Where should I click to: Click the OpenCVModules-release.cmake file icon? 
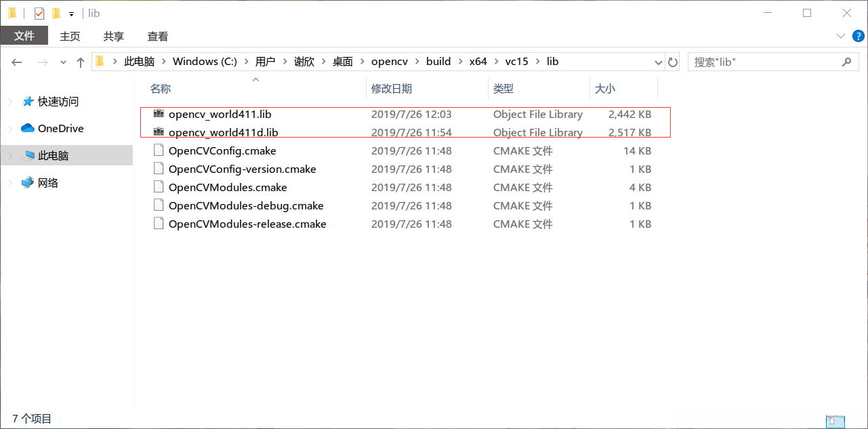pyautogui.click(x=159, y=224)
